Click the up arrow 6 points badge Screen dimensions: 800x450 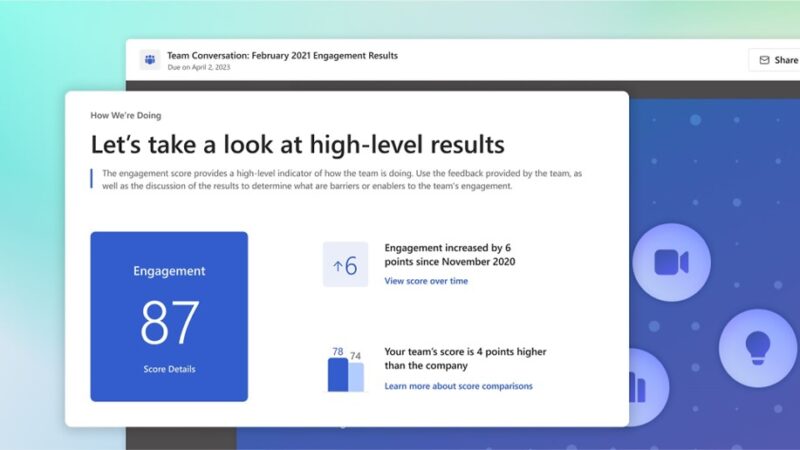tap(345, 264)
